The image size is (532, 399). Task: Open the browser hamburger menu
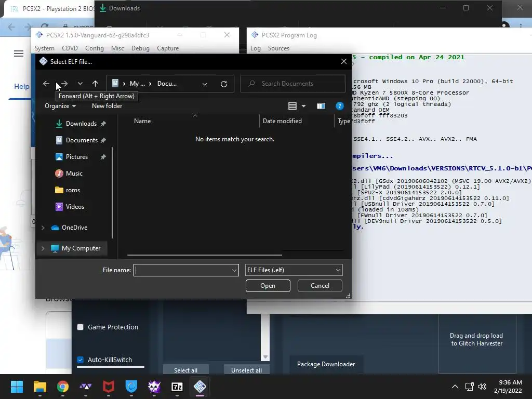[19, 54]
